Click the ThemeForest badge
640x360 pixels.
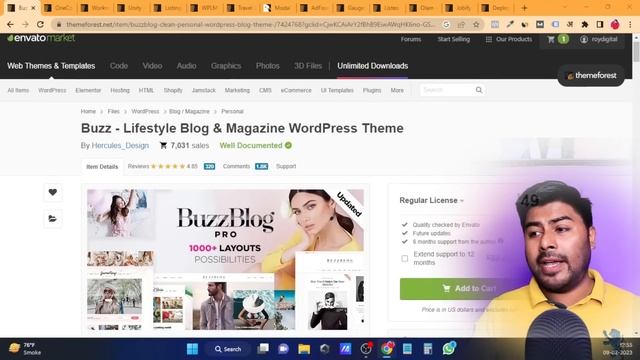[x=591, y=76]
